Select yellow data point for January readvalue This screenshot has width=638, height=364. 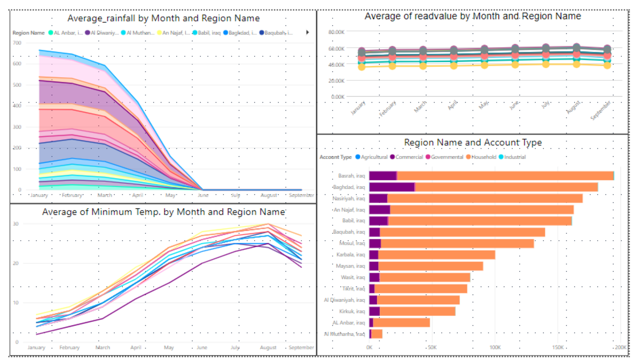pyautogui.click(x=362, y=67)
